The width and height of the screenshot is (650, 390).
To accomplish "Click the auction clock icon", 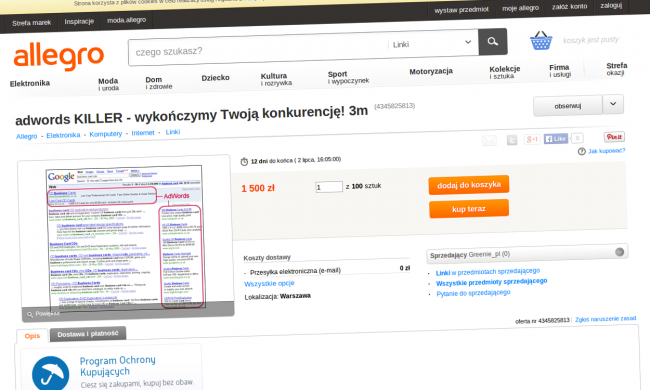I will coord(244,161).
